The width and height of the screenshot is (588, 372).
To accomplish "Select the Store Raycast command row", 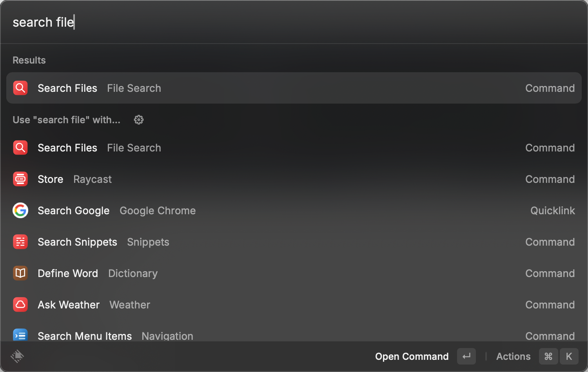I will pos(294,179).
